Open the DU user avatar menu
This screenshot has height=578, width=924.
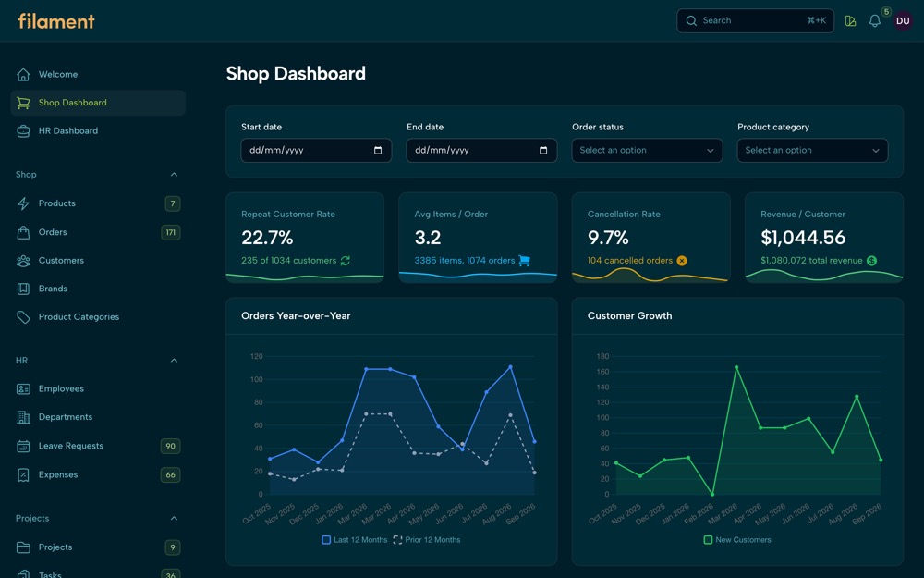click(903, 21)
